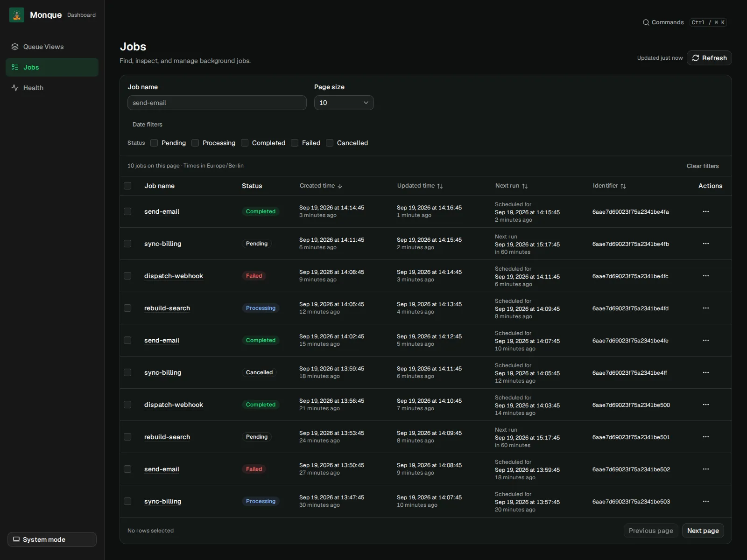Open actions menu for job ending be4ff
The image size is (747, 560).
706,372
